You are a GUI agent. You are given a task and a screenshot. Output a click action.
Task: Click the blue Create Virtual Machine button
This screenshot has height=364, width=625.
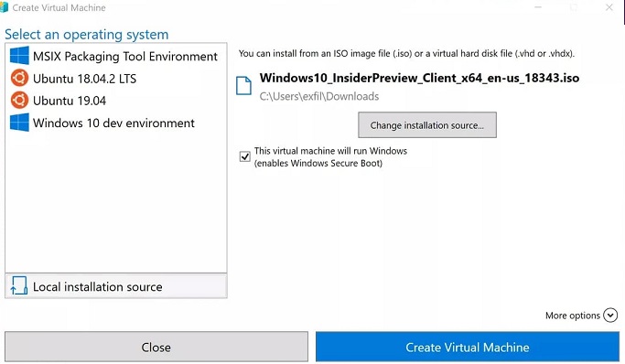tap(468, 347)
